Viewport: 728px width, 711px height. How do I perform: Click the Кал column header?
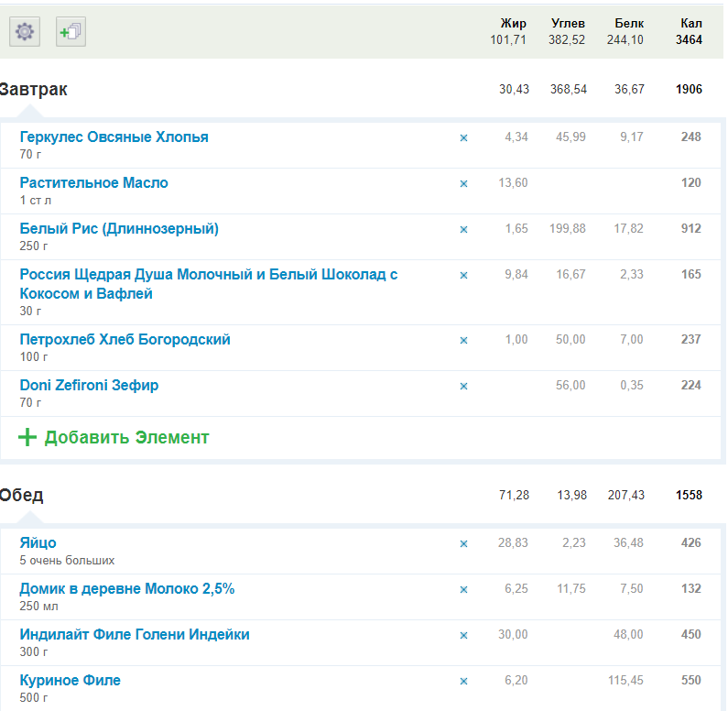pyautogui.click(x=691, y=24)
